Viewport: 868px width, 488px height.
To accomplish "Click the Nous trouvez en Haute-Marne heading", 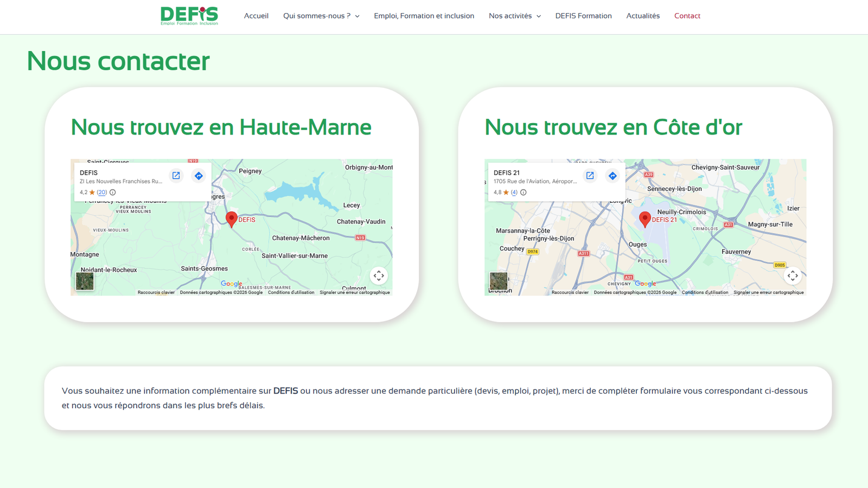I will tap(221, 127).
